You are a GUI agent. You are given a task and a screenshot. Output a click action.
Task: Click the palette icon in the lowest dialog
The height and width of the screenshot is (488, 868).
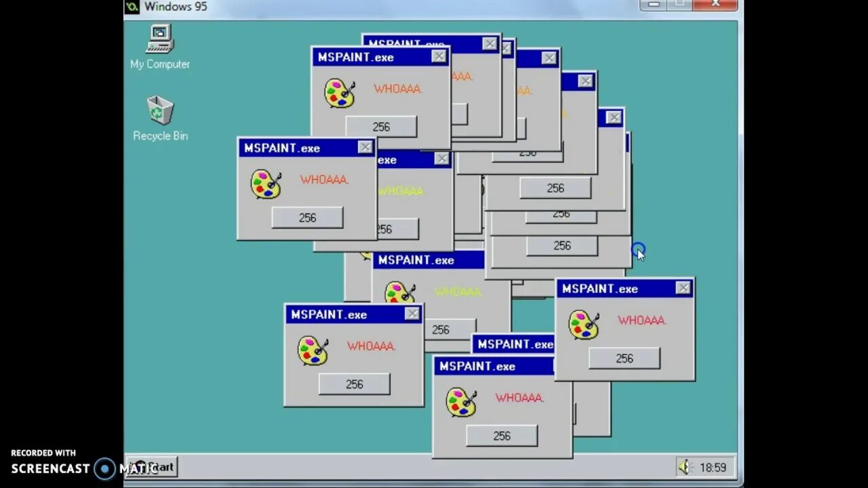click(x=461, y=403)
